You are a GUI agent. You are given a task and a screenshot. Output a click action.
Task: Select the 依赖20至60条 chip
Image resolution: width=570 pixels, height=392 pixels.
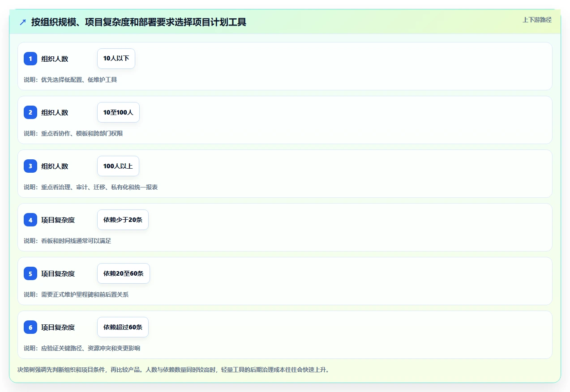tap(124, 273)
